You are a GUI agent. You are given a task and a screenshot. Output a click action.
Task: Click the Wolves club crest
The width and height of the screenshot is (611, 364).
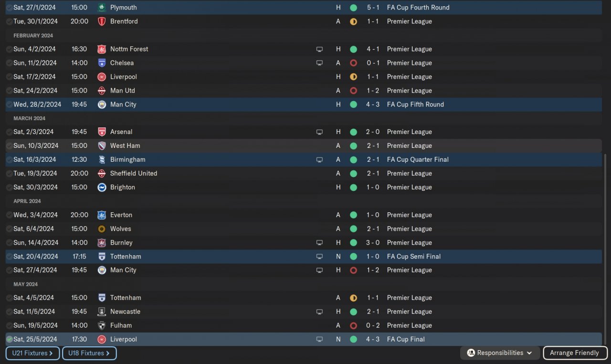pyautogui.click(x=102, y=229)
